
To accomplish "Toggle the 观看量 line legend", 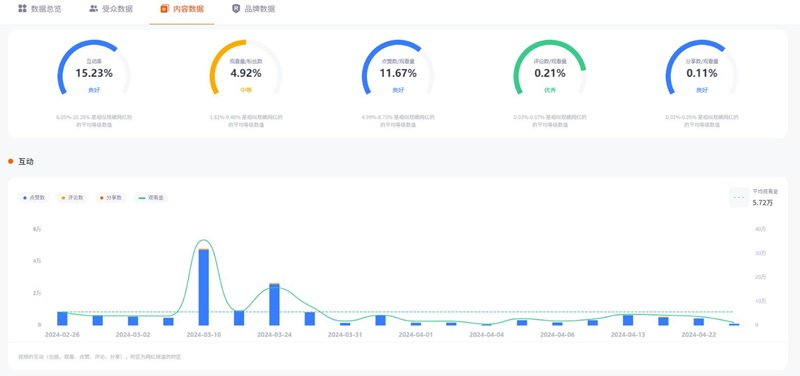I will click(x=151, y=197).
